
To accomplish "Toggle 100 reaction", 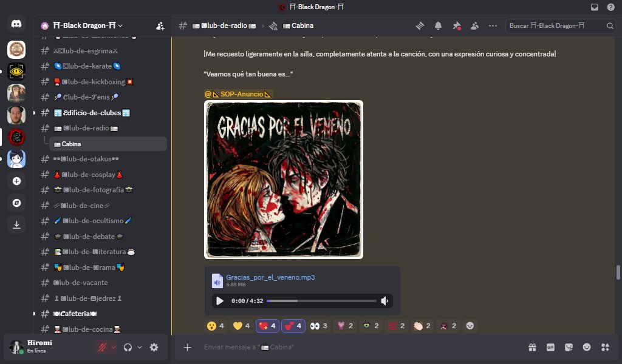I will pos(396,326).
